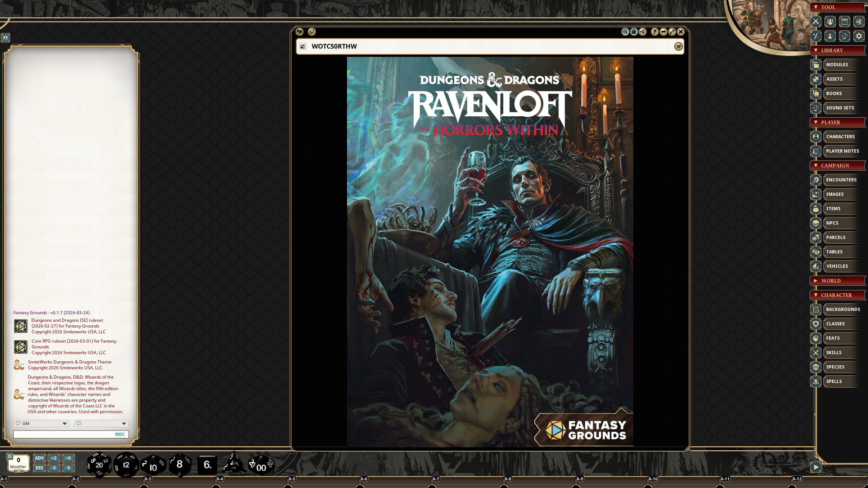Roll the d6 die
This screenshot has width=868, height=488.
tap(207, 465)
